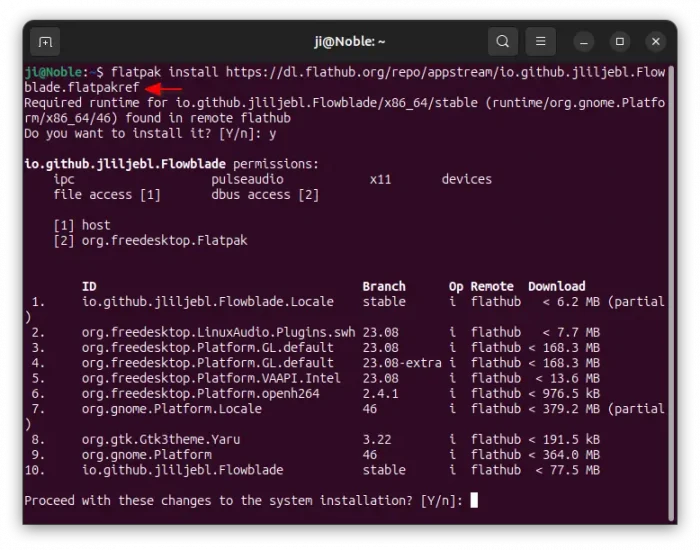
Task: Click the 'Download' column header
Action: pyautogui.click(x=557, y=286)
